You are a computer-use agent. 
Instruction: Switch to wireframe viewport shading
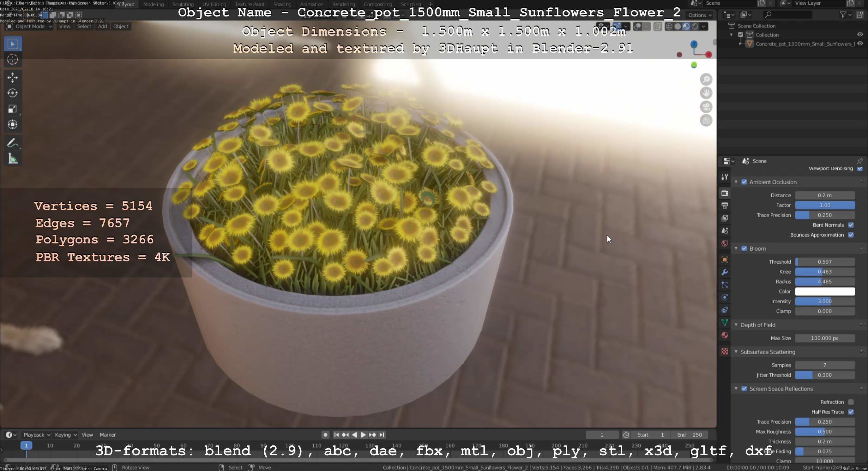click(x=669, y=27)
